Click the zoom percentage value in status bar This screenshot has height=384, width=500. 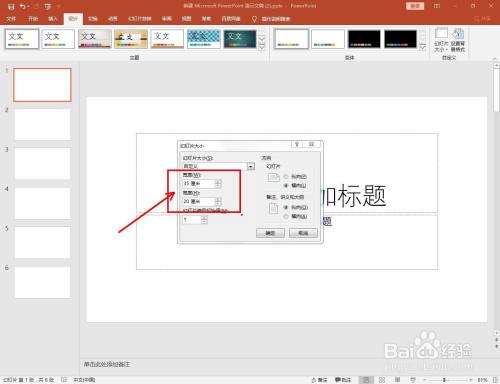(x=483, y=380)
